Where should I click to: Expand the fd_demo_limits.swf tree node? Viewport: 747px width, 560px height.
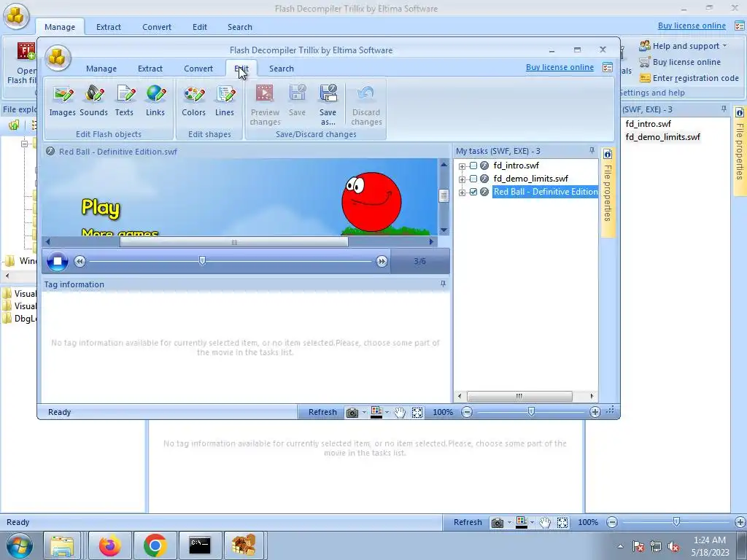[462, 179]
